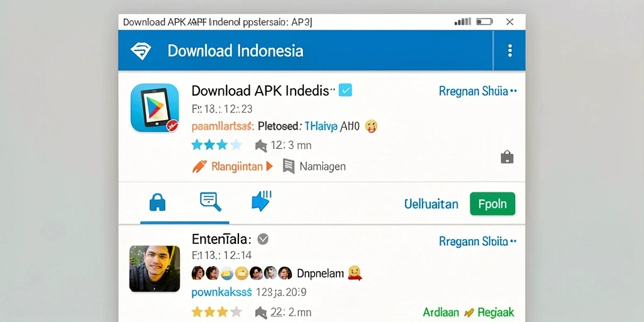Click the Rregnan Shuia link

[478, 91]
